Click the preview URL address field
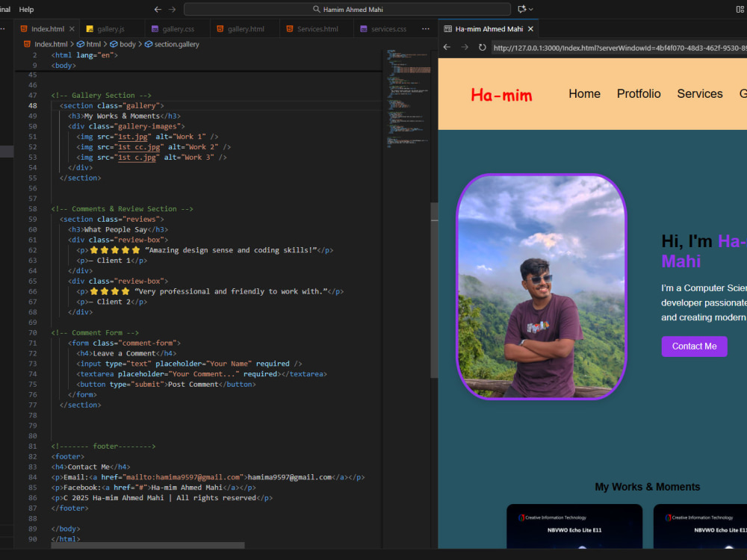Viewport: 747px width, 560px height. click(x=619, y=48)
